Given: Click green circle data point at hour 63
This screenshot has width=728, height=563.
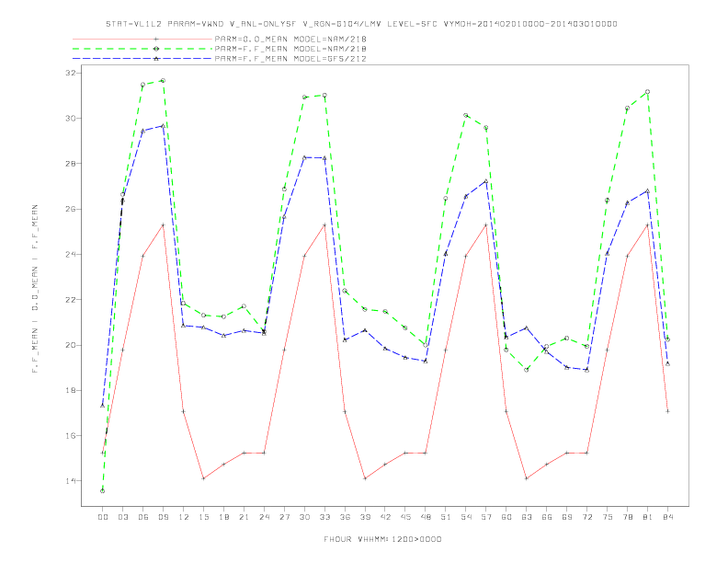Looking at the screenshot, I should pos(527,370).
